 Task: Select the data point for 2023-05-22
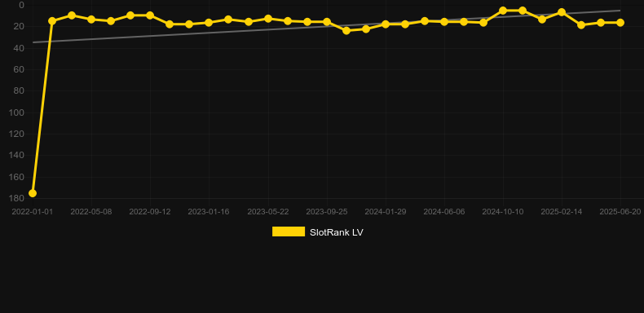pos(268,19)
